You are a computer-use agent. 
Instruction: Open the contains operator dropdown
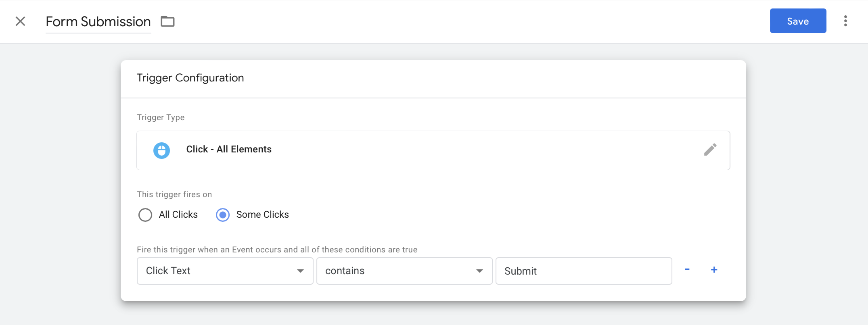coord(404,271)
